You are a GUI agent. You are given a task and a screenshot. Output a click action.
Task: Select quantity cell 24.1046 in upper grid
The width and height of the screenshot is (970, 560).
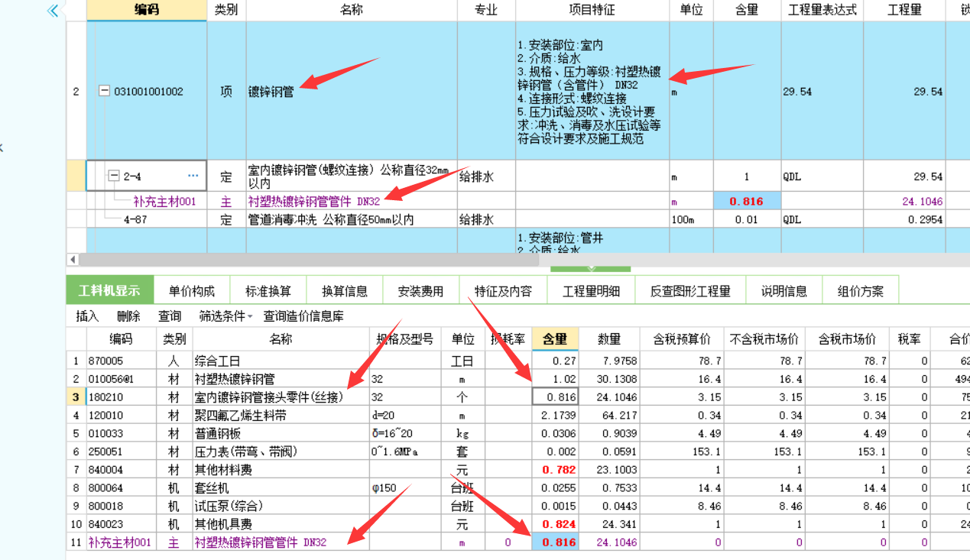pos(905,202)
